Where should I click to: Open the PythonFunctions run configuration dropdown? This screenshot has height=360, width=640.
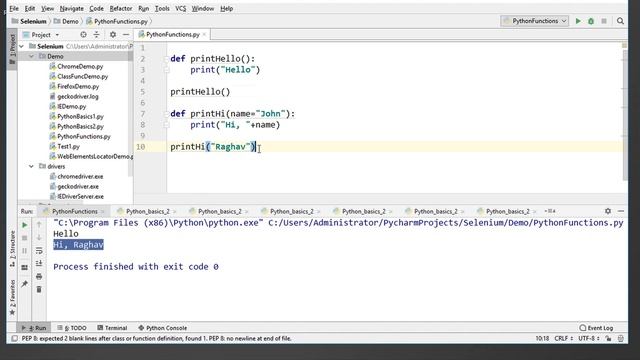click(x=535, y=21)
